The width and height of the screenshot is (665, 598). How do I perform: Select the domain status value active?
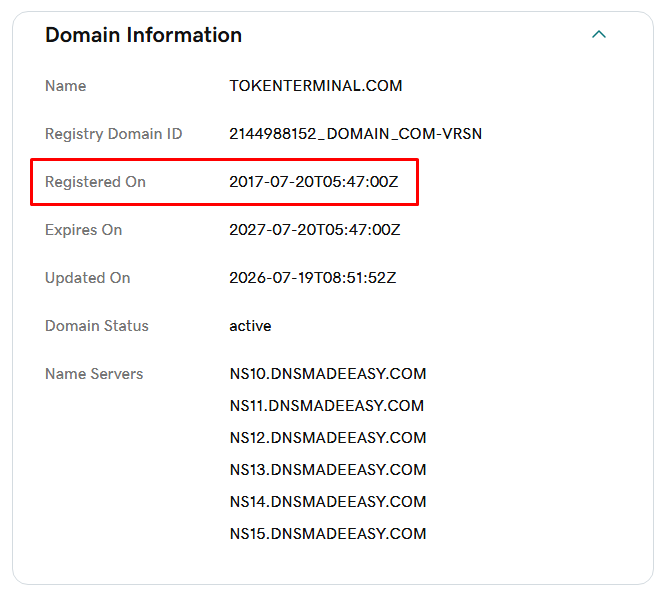pyautogui.click(x=250, y=326)
